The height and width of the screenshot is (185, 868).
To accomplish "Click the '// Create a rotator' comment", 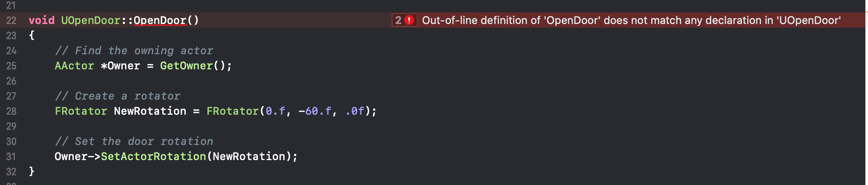I will pyautogui.click(x=117, y=96).
